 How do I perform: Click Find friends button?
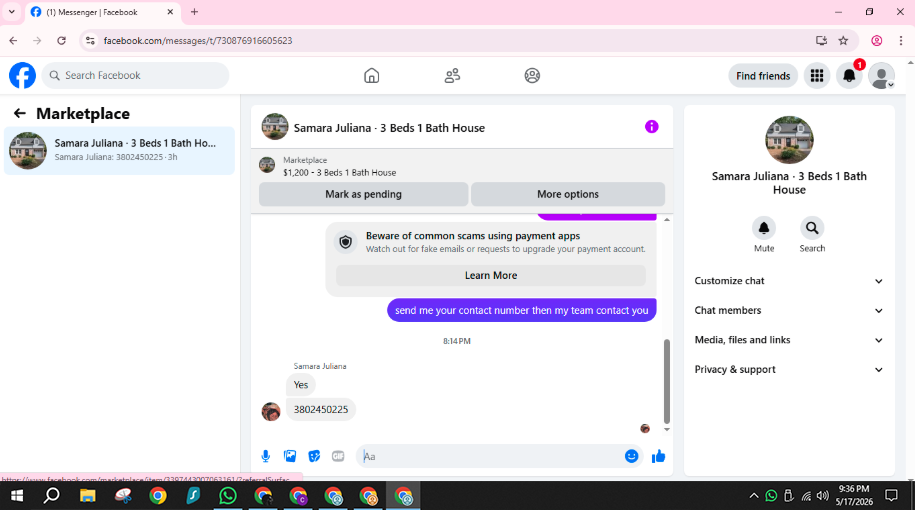pyautogui.click(x=763, y=76)
